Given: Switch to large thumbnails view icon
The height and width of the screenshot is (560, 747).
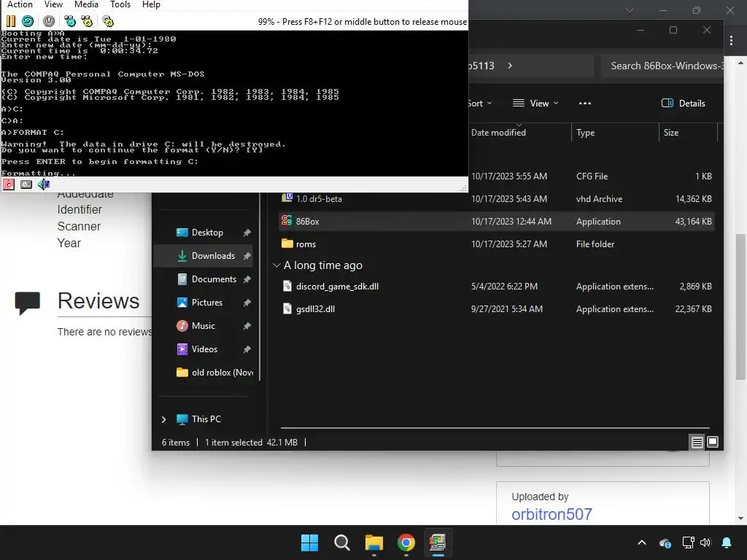Looking at the screenshot, I should click(713, 442).
